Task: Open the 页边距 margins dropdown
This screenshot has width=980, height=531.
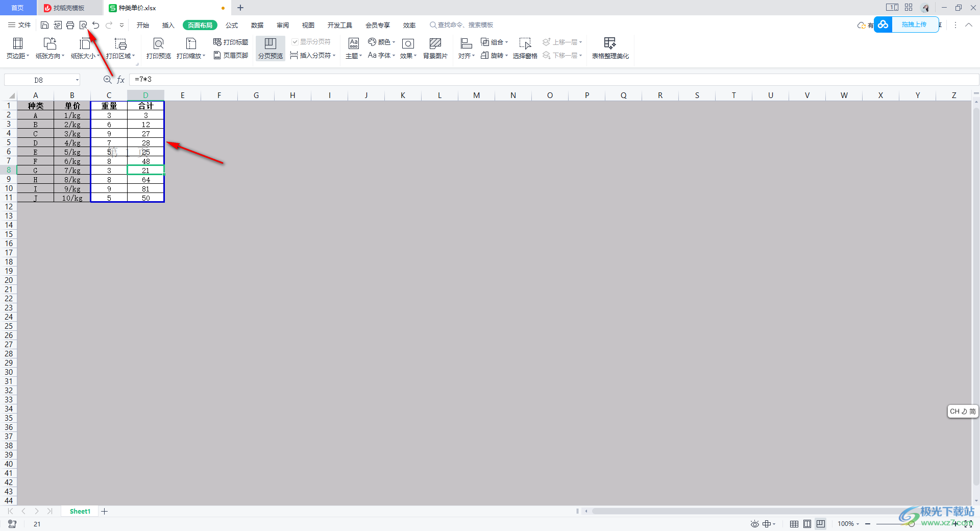Action: (x=18, y=49)
